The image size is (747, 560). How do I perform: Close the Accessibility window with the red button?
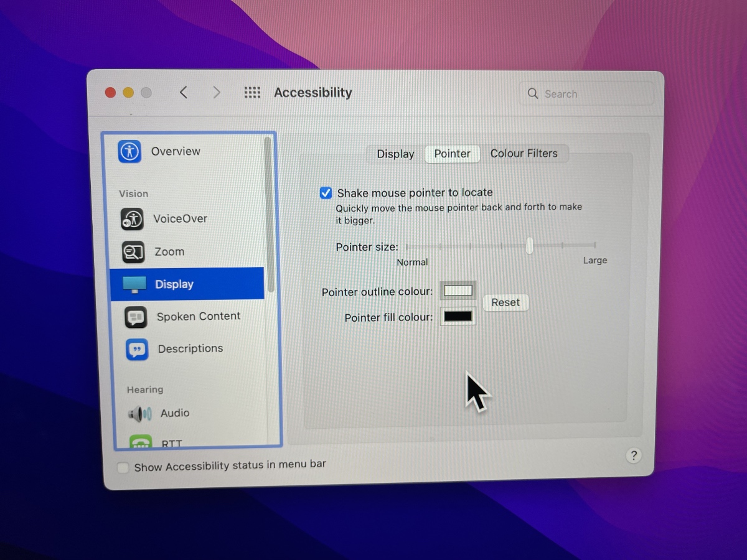click(111, 93)
